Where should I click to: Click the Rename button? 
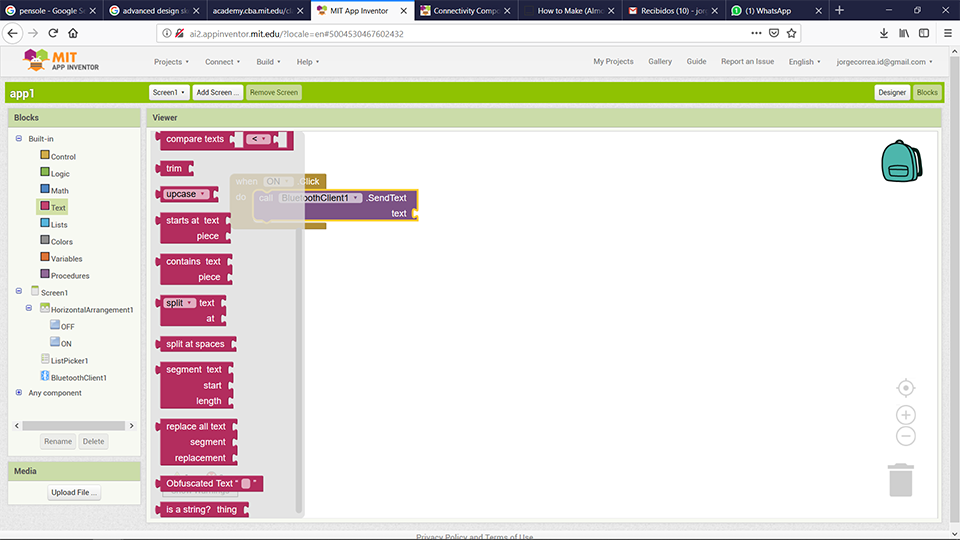click(x=58, y=441)
